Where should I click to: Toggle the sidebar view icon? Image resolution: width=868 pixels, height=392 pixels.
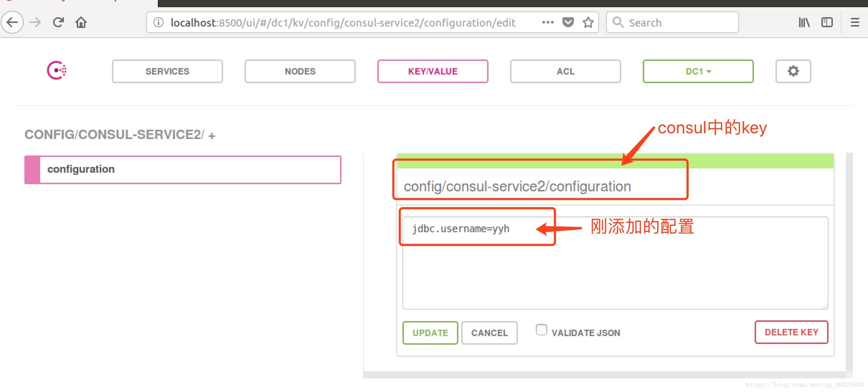[827, 23]
